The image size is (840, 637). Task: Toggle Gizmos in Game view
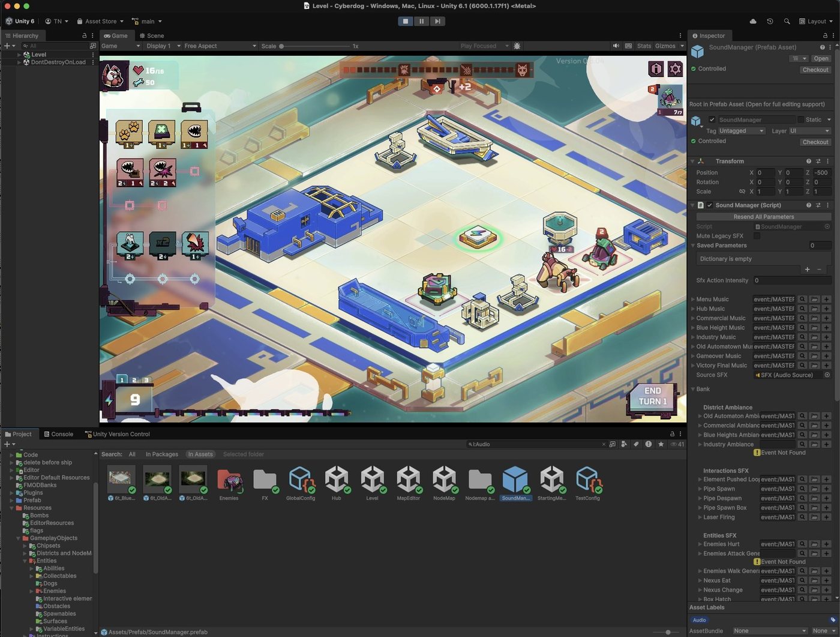[x=665, y=46]
